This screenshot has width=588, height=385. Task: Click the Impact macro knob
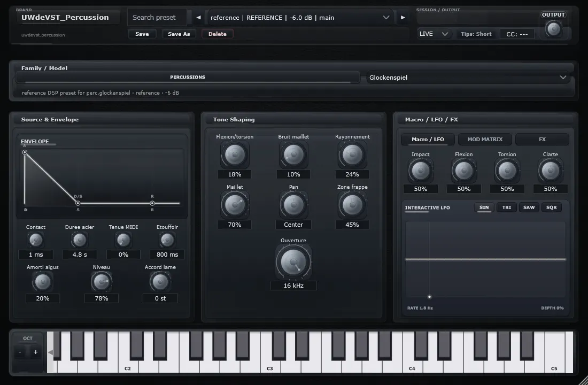(420, 171)
